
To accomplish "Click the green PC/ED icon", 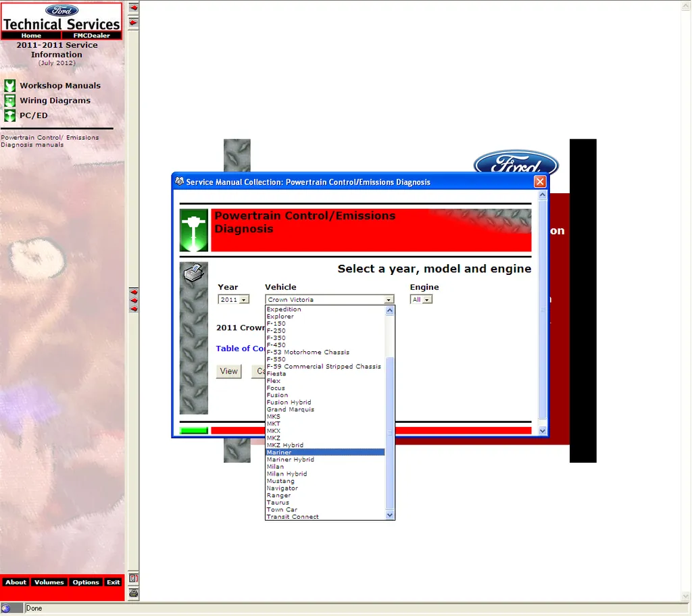I will (9, 115).
